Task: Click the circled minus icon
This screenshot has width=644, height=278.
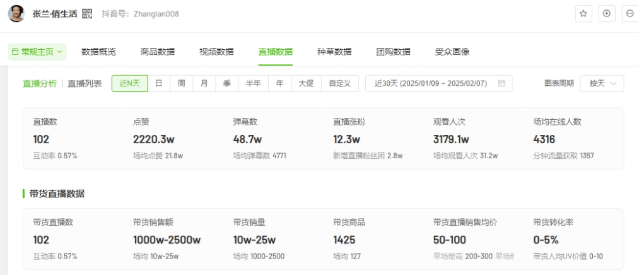Action: click(x=629, y=13)
